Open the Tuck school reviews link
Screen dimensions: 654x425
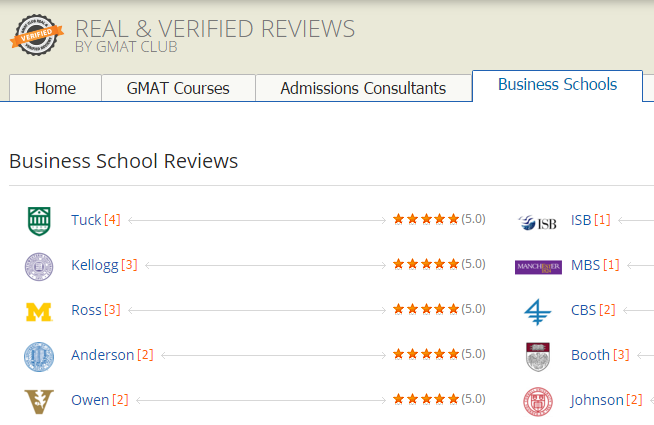[x=86, y=219]
